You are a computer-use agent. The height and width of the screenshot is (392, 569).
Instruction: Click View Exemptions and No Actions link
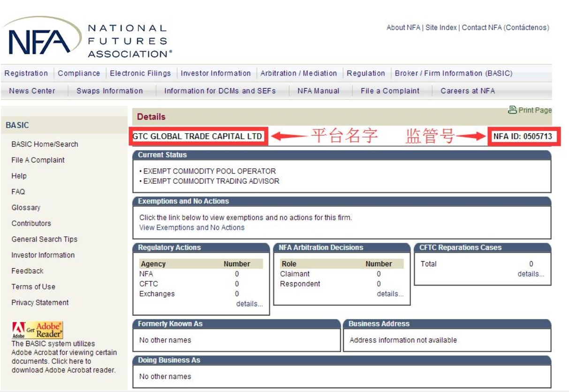click(192, 228)
